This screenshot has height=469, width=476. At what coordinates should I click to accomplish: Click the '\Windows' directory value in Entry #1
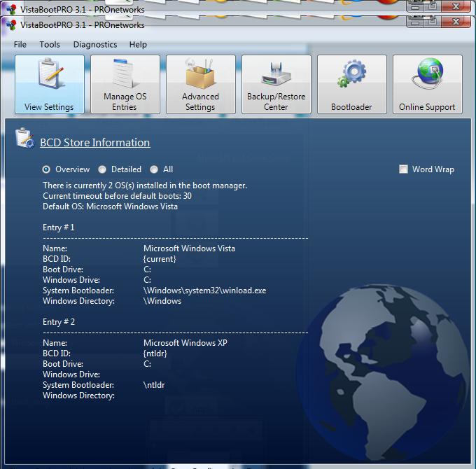tap(162, 301)
